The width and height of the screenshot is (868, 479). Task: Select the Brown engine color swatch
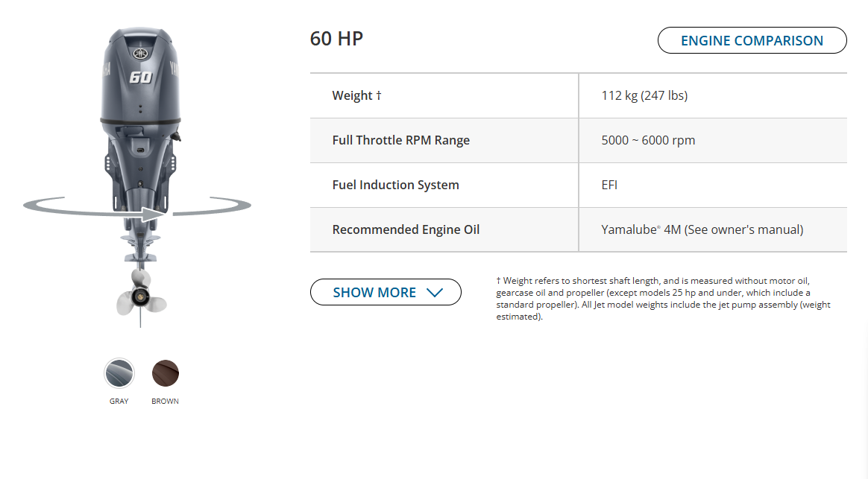[166, 373]
